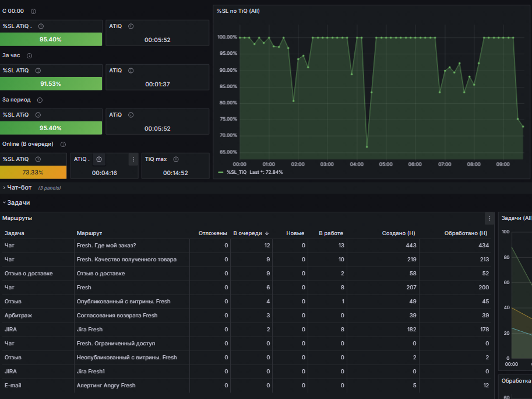The height and width of the screenshot is (399, 532).
Task: Toggle the %SL_TiQ series in the chart legend
Action: (x=237, y=172)
